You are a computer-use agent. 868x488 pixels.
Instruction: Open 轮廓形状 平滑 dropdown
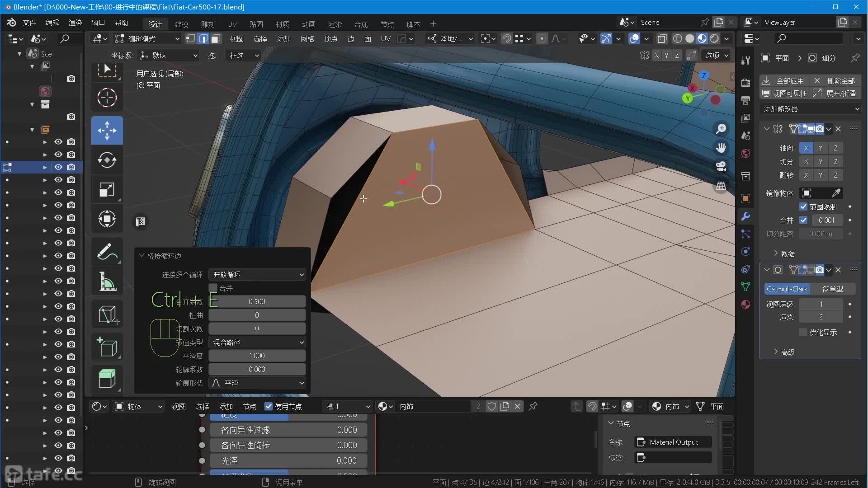point(257,383)
